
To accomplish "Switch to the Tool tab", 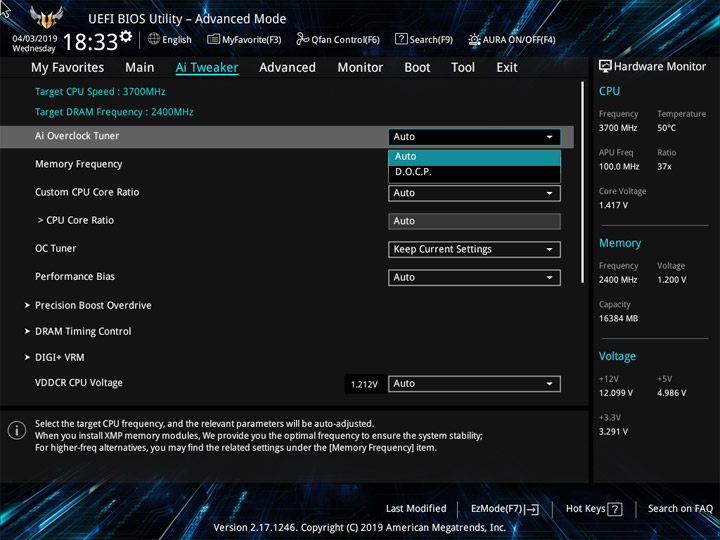I will coord(463,68).
